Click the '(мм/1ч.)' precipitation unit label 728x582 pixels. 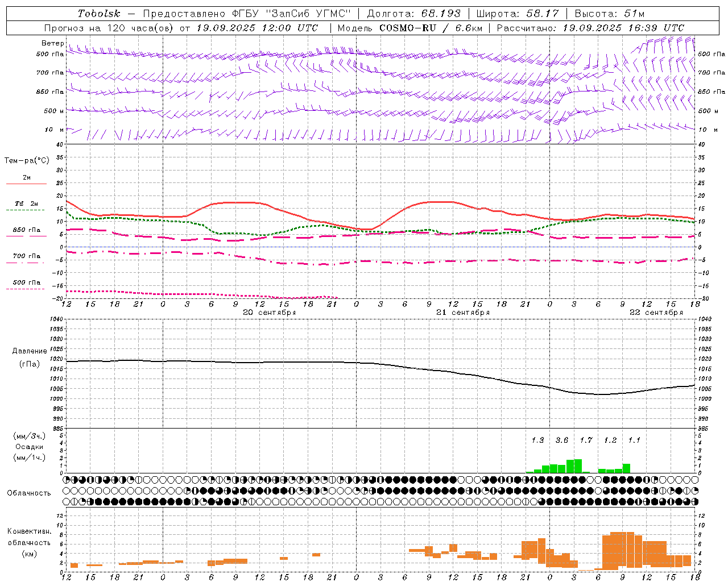point(30,458)
